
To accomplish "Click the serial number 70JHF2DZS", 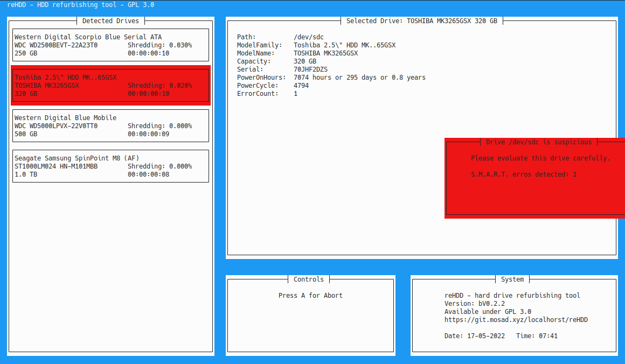I will [x=310, y=69].
